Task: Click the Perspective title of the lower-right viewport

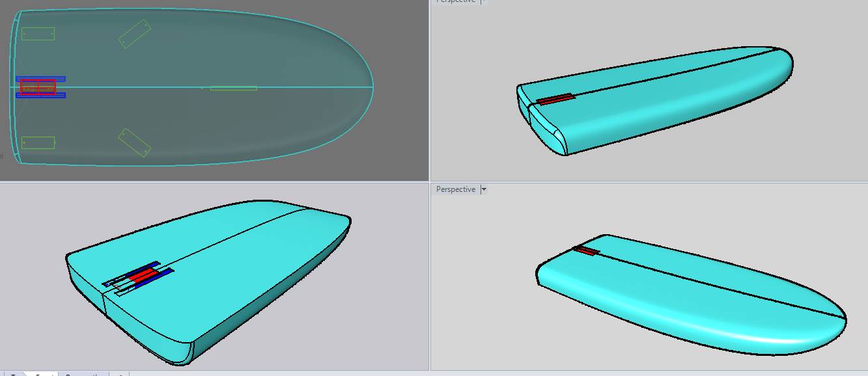Action: pyautogui.click(x=456, y=189)
